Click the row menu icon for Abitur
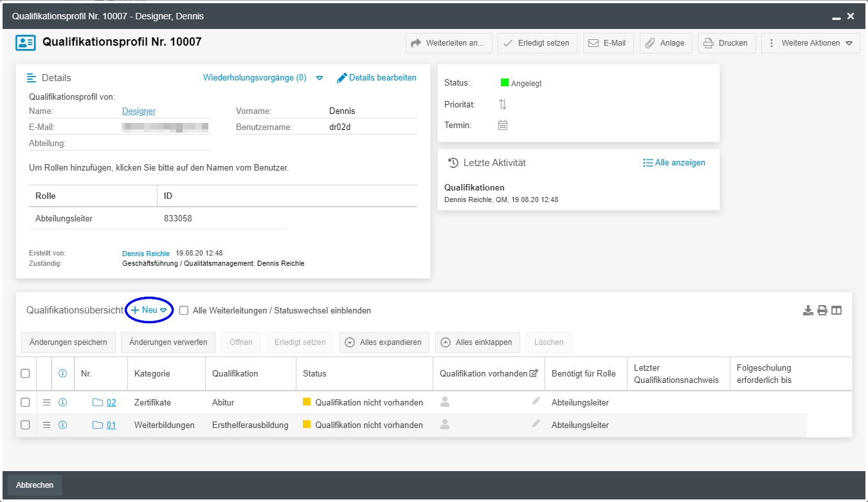Screen dimensions: 868x502 [x=46, y=403]
